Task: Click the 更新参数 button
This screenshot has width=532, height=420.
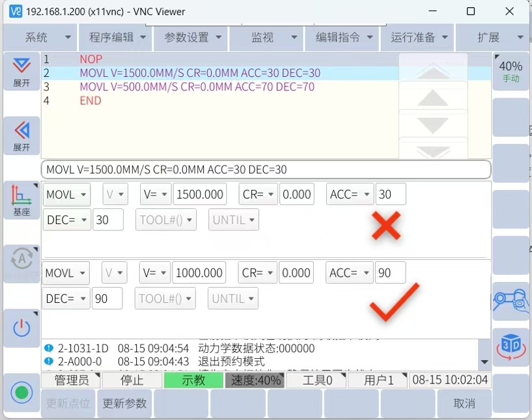Action: pyautogui.click(x=124, y=404)
